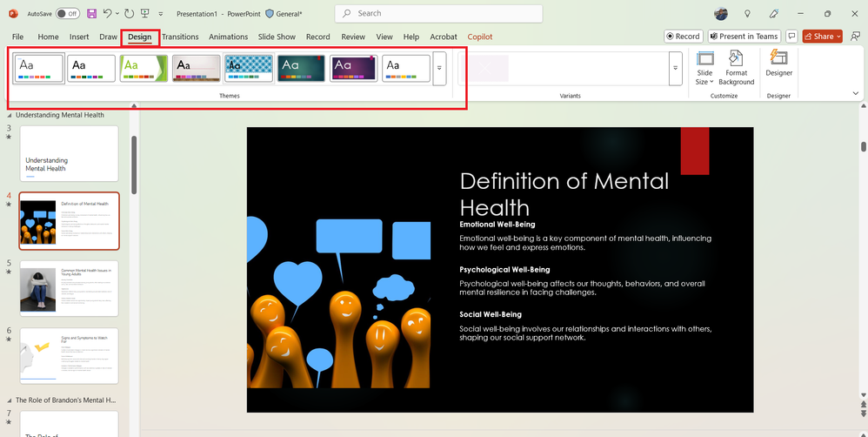Click the Present in Teams button

(x=744, y=36)
